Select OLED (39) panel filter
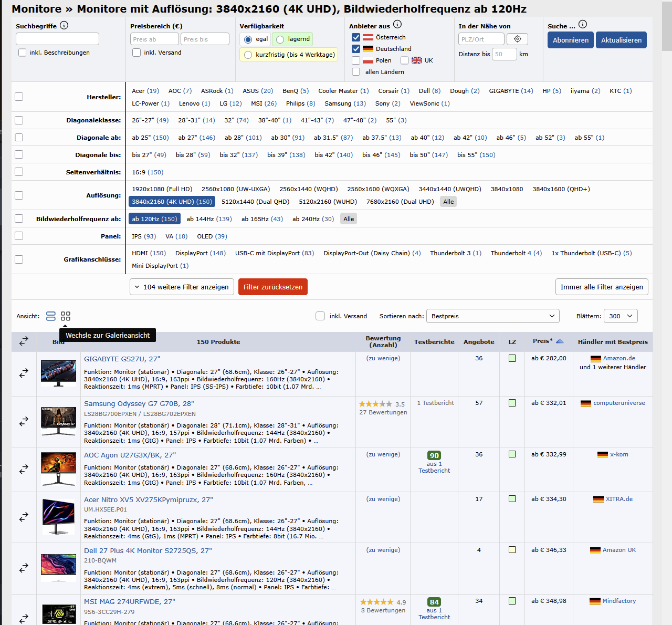The height and width of the screenshot is (625, 672). [x=212, y=236]
